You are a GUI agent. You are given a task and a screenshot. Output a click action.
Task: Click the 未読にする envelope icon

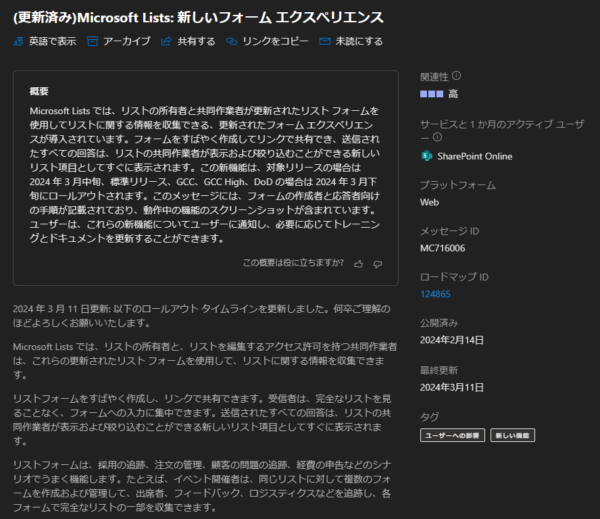324,41
